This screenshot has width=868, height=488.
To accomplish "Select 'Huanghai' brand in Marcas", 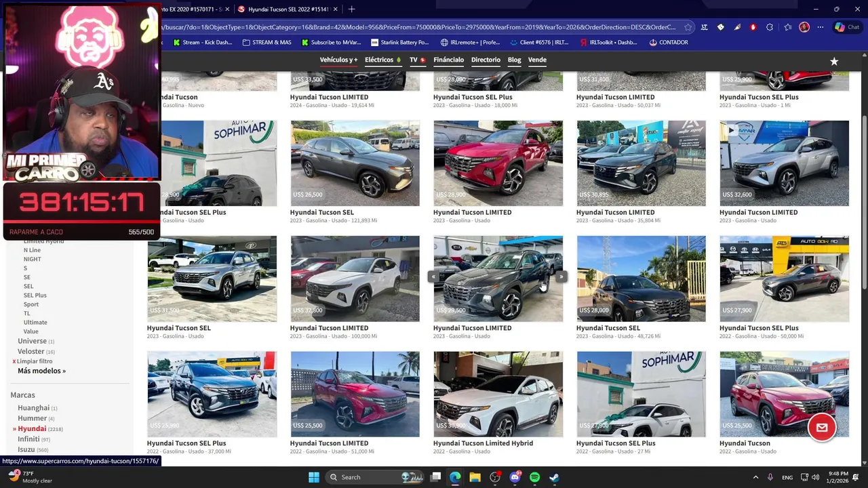I will [33, 408].
